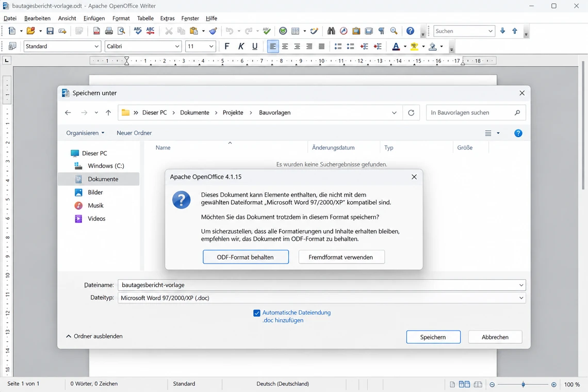Collapse folders with Ordner ausblenden
The height and width of the screenshot is (392, 588).
point(94,336)
